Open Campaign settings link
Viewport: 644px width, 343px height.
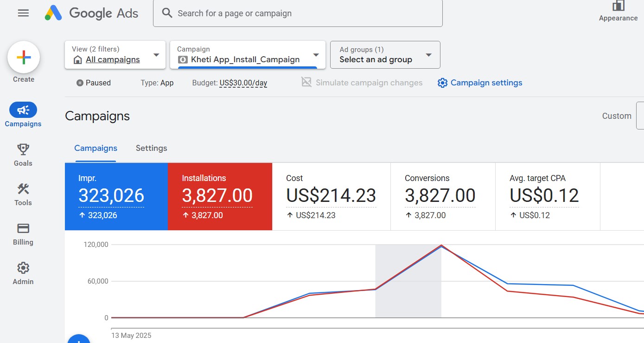tap(480, 83)
